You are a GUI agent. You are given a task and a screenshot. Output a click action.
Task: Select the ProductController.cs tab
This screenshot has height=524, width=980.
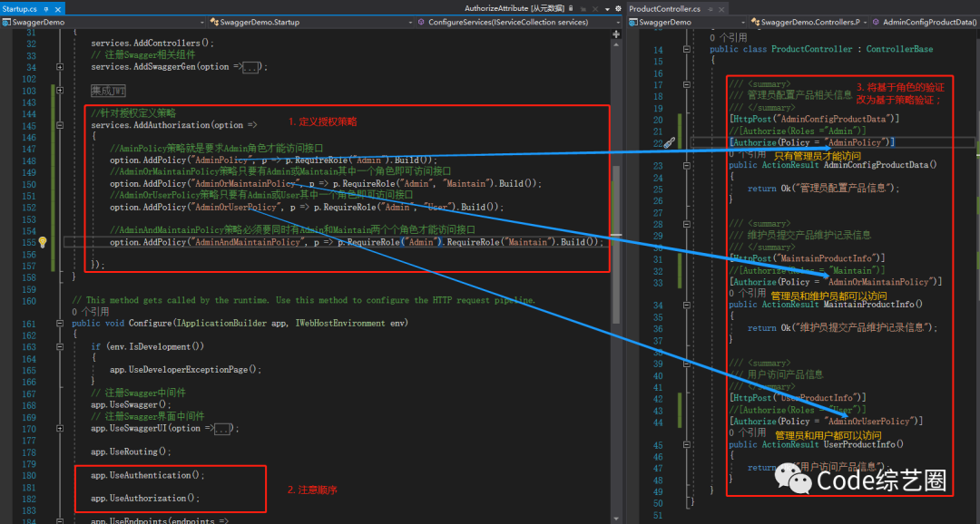point(664,8)
